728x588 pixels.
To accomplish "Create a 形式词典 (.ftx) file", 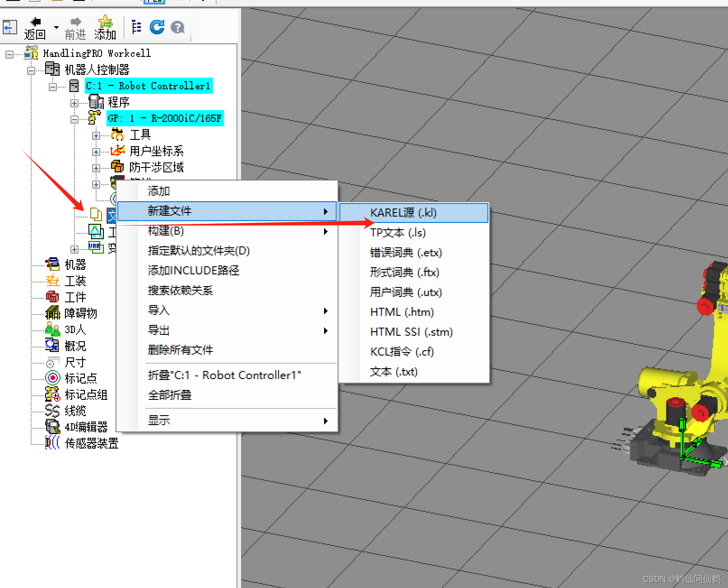I will [414, 273].
